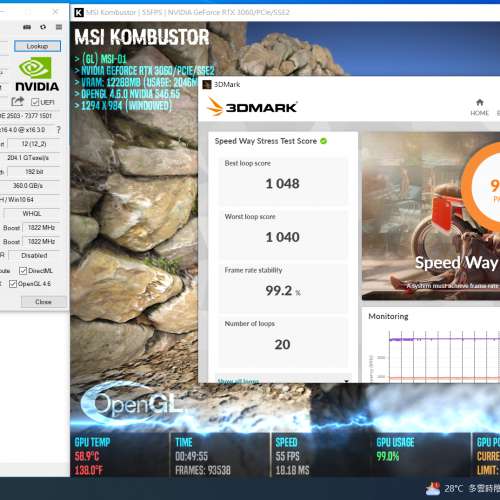
Task: Expand Show all loops dropdown arrow
Action: click(347, 381)
